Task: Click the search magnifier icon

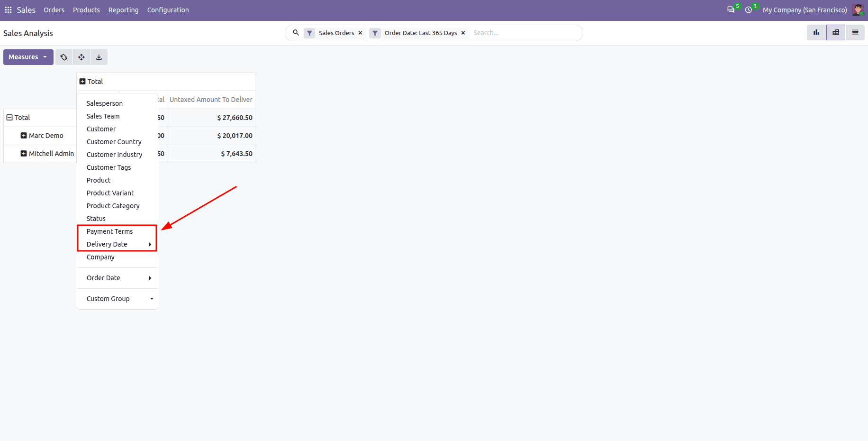Action: pos(296,33)
